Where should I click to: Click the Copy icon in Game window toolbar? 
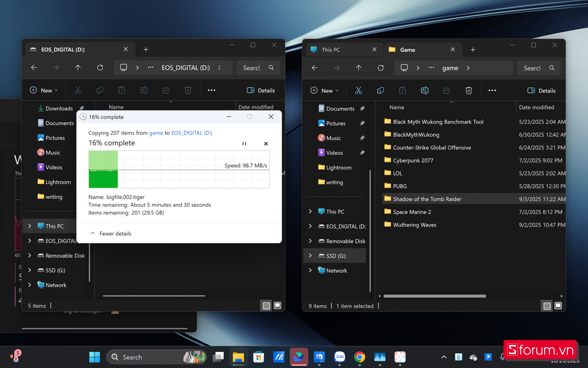tap(380, 90)
